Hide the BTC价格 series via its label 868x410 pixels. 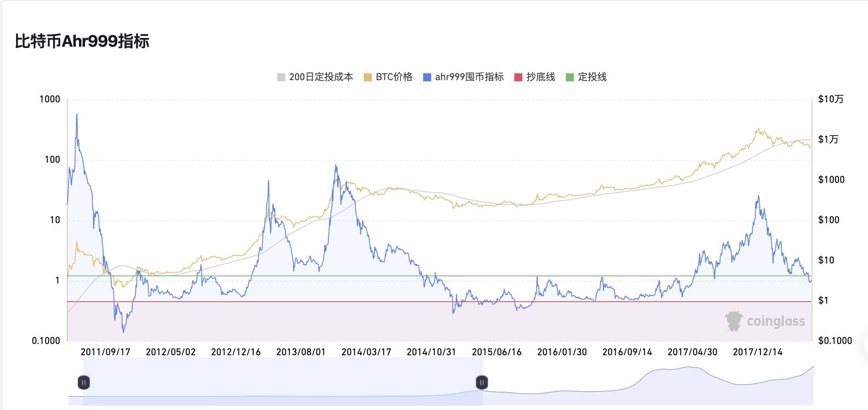394,77
